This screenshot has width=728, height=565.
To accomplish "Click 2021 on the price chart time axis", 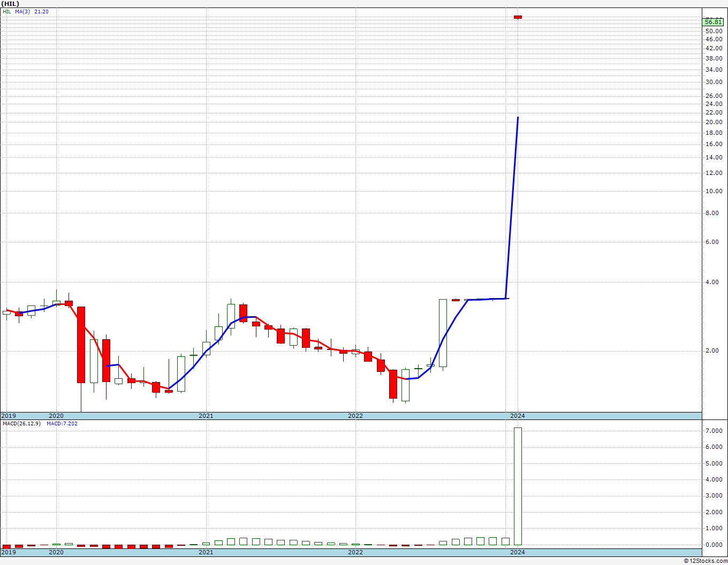I will tap(206, 416).
